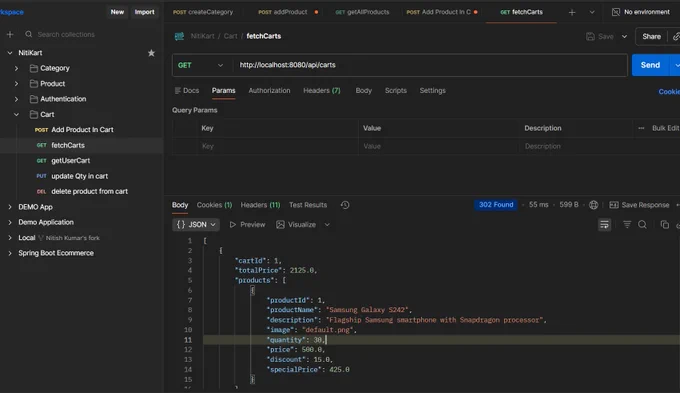
Task: Copy the response body to clipboard
Action: point(664,225)
